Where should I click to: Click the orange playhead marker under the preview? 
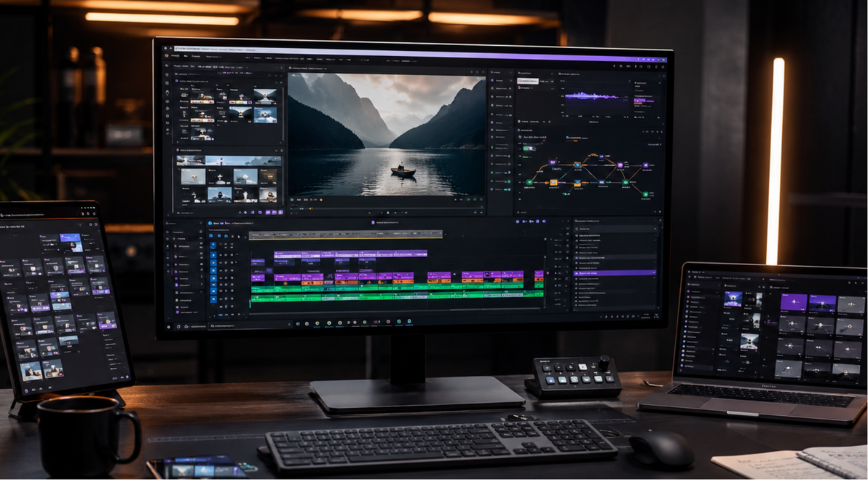310,209
